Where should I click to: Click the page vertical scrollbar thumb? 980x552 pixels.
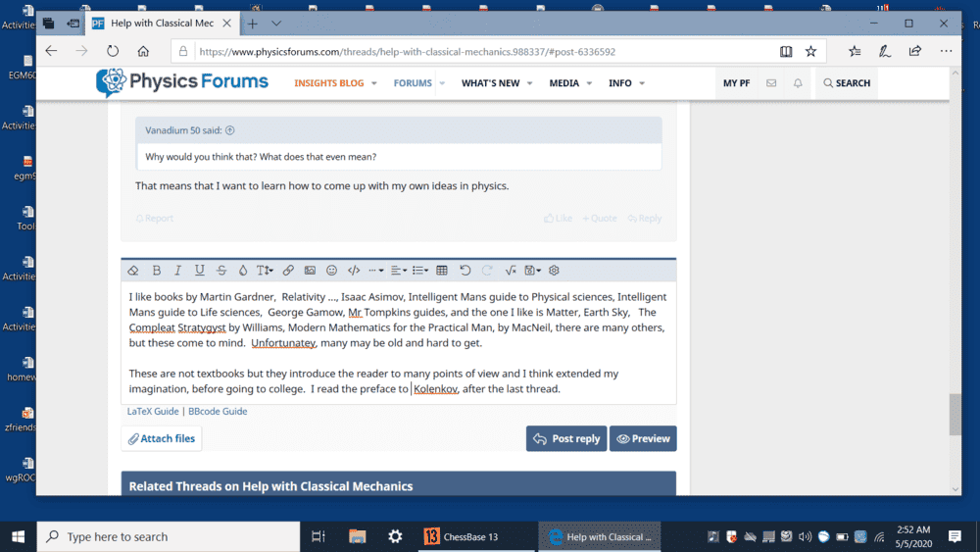click(955, 415)
